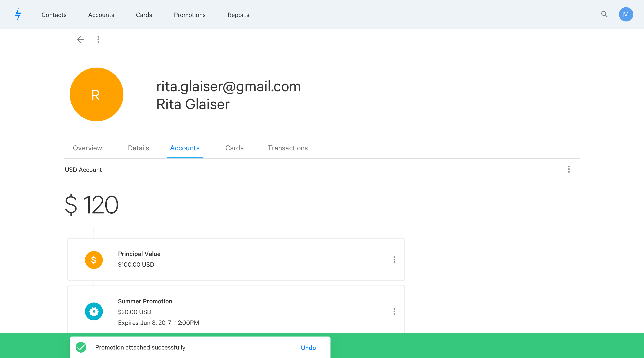Click the green success checkmark icon

[81, 347]
